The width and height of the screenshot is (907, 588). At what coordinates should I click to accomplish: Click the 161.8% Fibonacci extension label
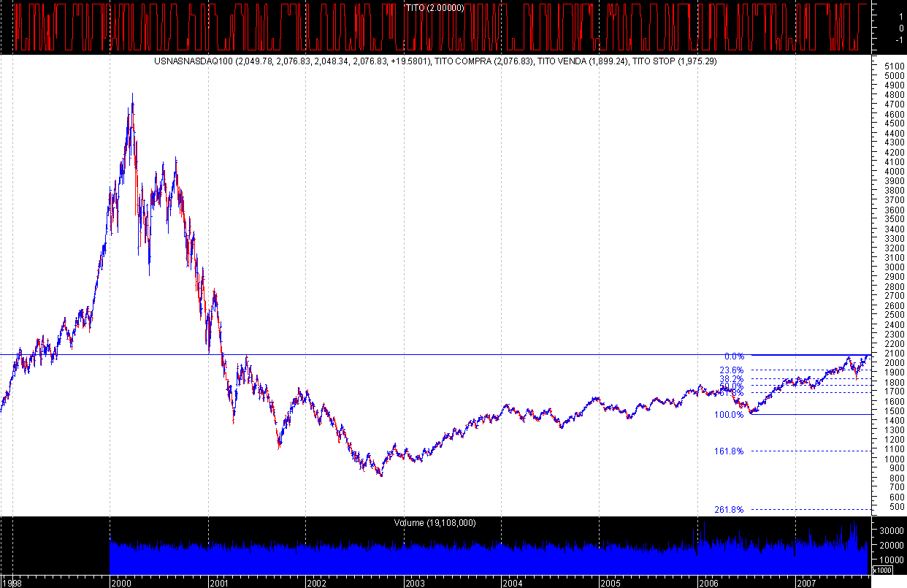(728, 451)
